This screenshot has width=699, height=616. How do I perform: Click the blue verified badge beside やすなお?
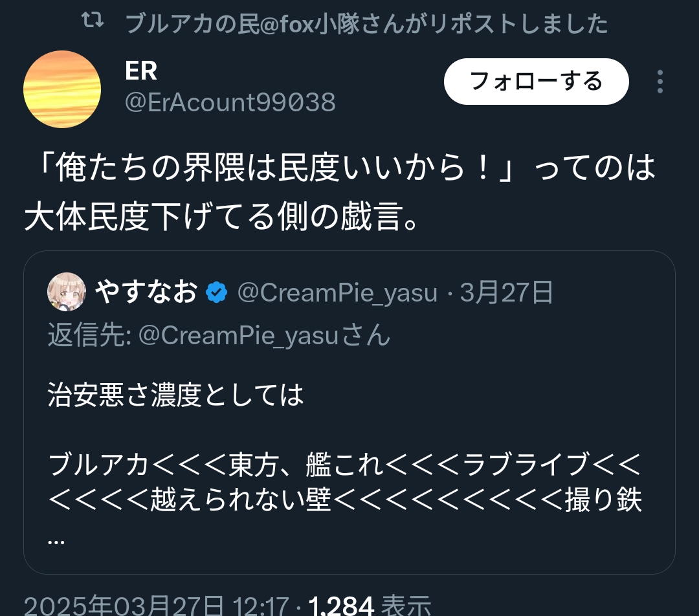click(x=216, y=294)
